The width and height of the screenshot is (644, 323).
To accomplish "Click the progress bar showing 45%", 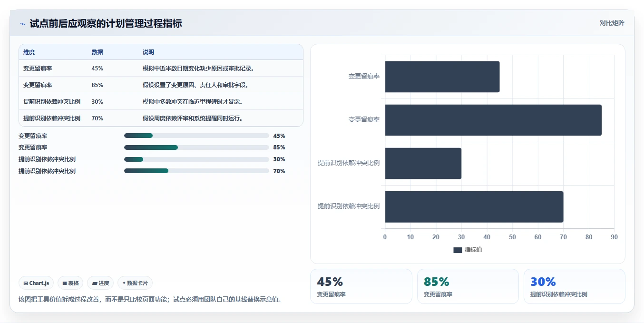I will [196, 136].
